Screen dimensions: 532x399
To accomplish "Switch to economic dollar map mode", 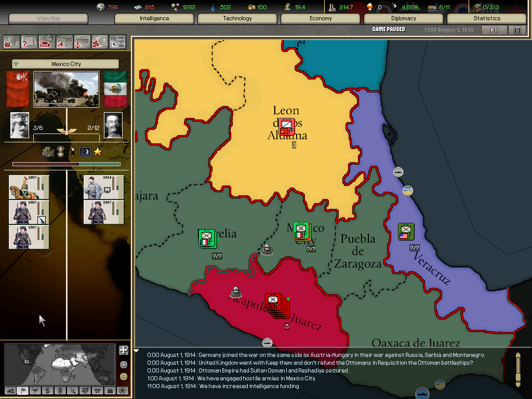I will [x=47, y=391].
